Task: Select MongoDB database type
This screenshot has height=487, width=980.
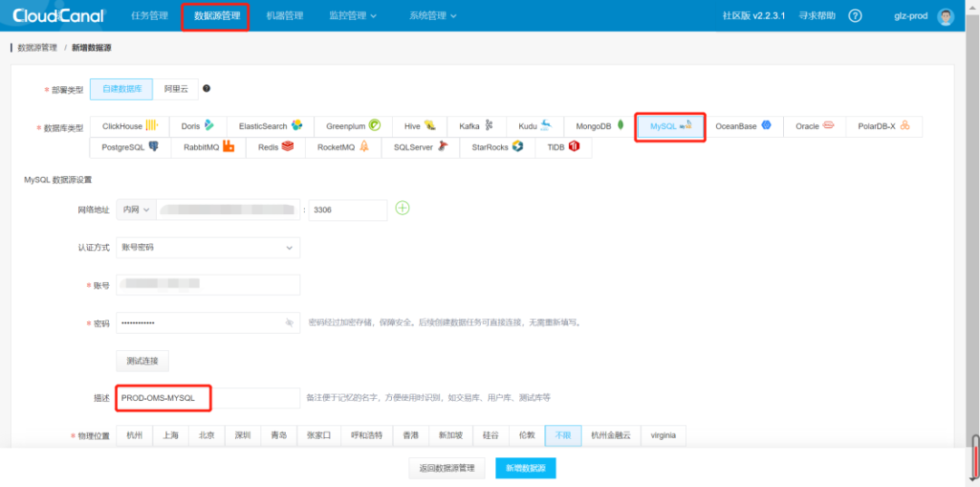Action: [x=600, y=126]
